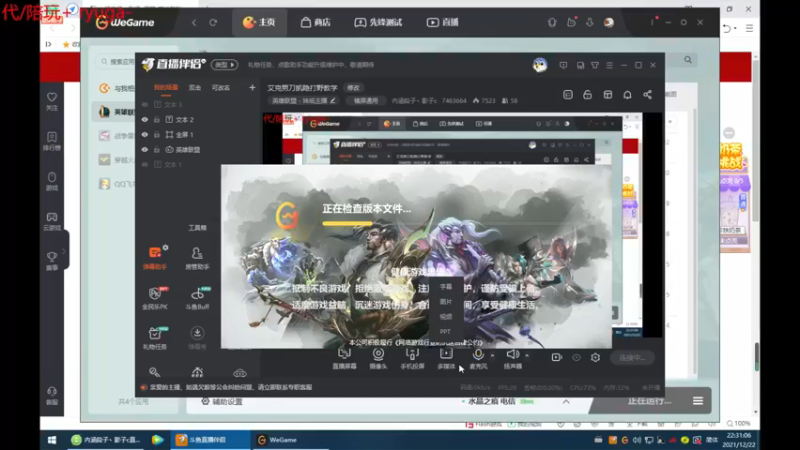
Task: Click the 连接中 stream button
Action: (633, 358)
